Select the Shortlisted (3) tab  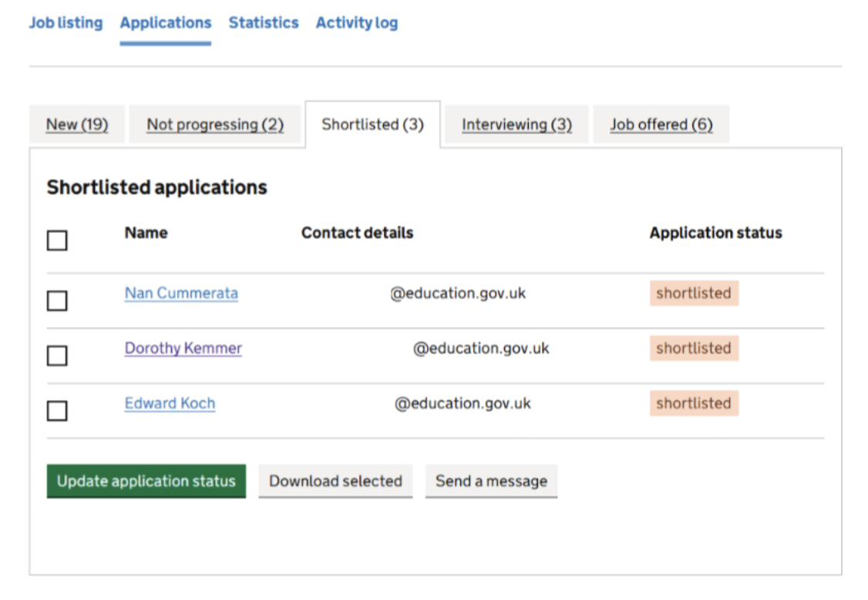click(x=372, y=124)
